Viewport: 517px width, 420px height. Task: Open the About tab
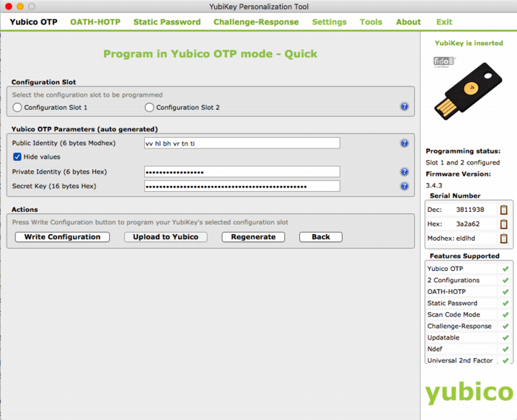point(408,22)
